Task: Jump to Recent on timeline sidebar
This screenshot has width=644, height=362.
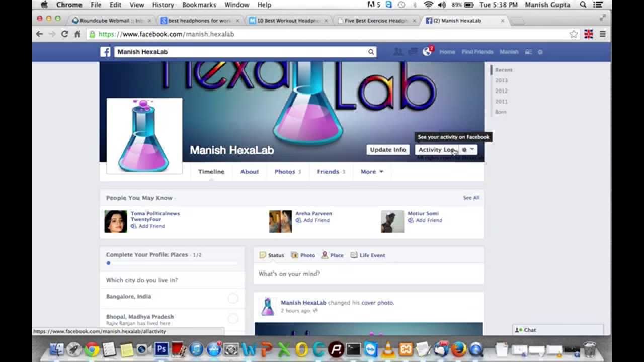Action: (504, 70)
